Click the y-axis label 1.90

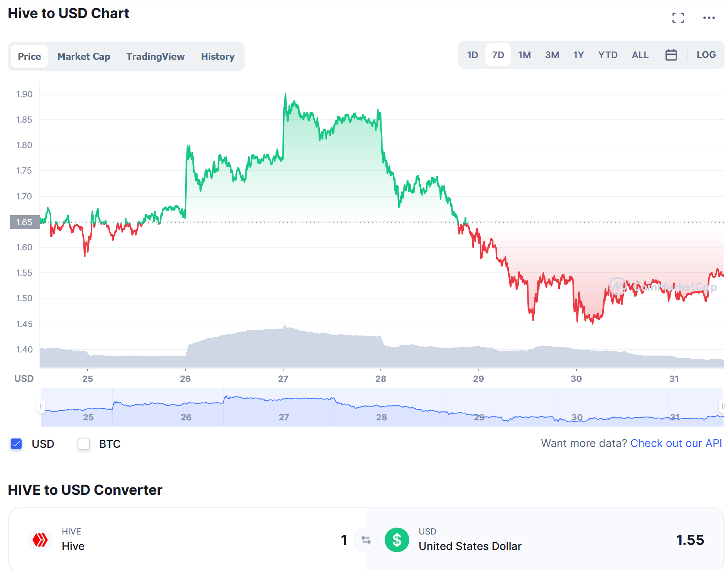(x=24, y=94)
